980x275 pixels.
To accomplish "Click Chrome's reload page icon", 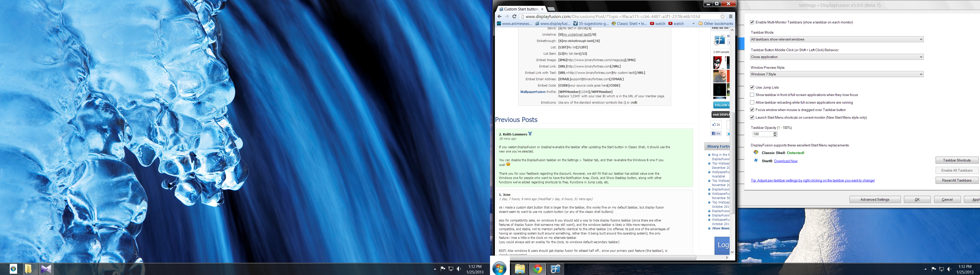I will 514,16.
